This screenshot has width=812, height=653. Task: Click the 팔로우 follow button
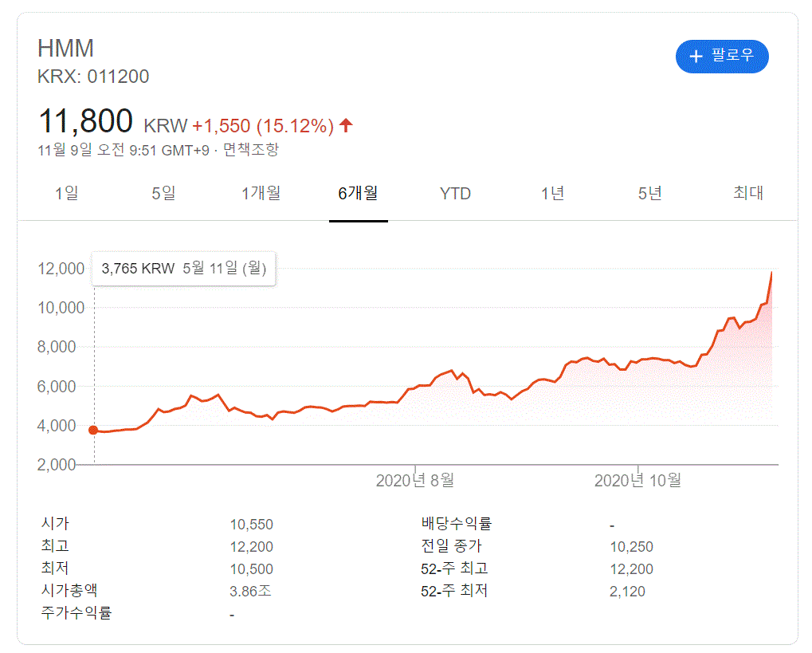(x=722, y=56)
